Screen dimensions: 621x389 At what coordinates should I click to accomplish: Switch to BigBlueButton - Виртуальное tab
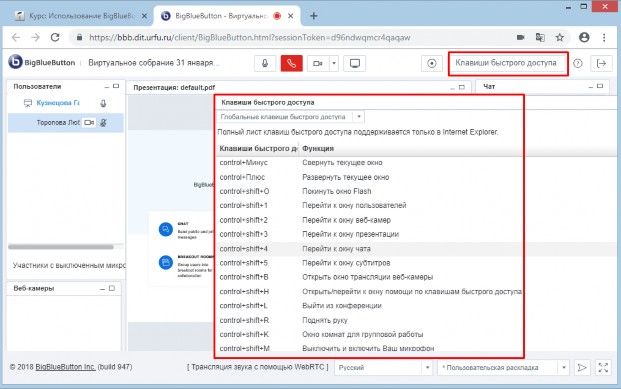227,16
